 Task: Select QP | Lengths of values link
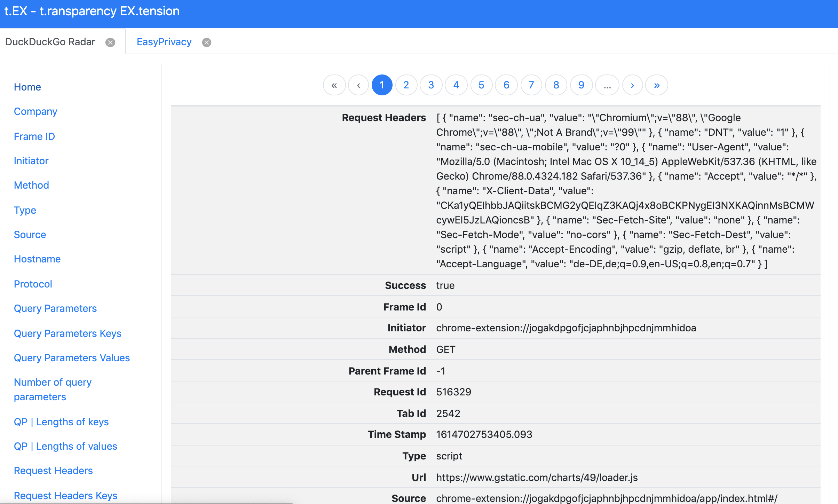[x=65, y=446]
